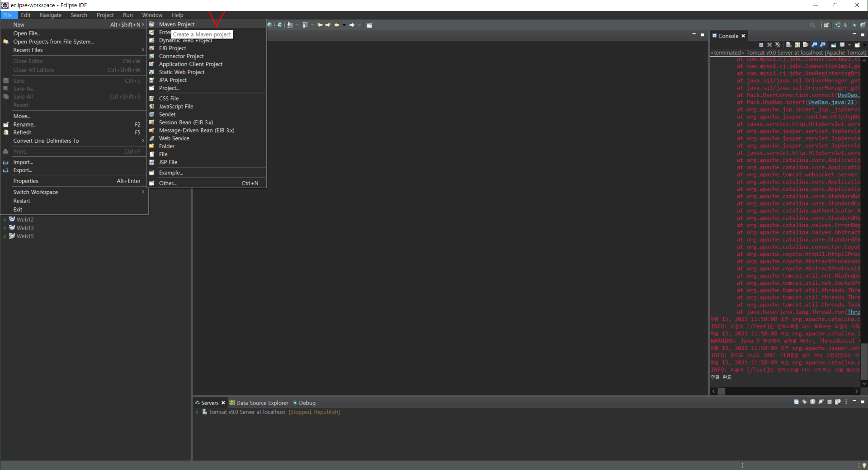868x470 pixels.
Task: Click Export in the File menu
Action: click(74, 170)
